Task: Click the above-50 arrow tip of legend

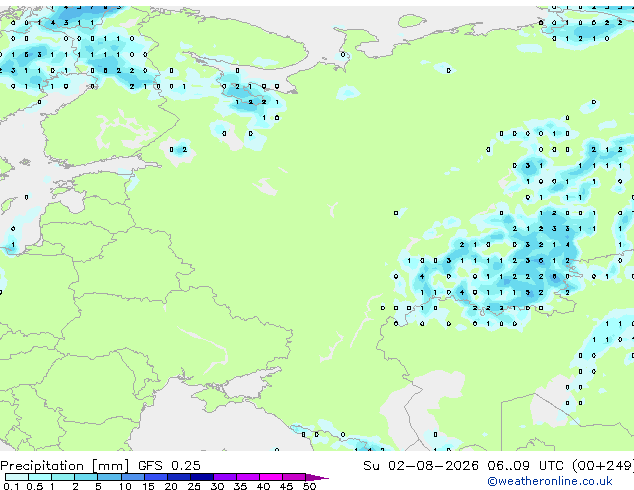Action: (x=317, y=477)
